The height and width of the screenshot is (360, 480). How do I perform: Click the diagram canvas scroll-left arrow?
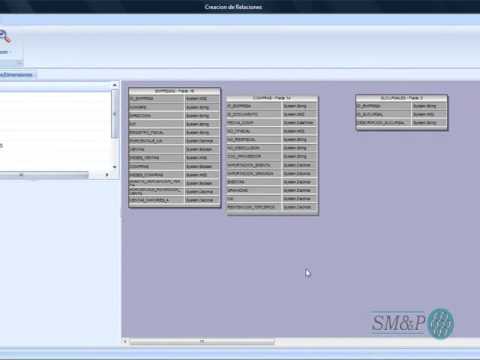click(125, 341)
